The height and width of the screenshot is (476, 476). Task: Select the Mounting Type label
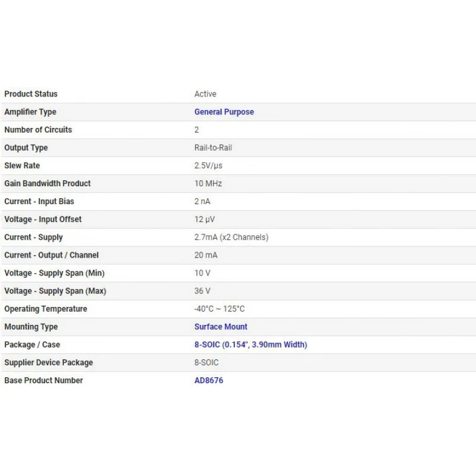tap(31, 327)
